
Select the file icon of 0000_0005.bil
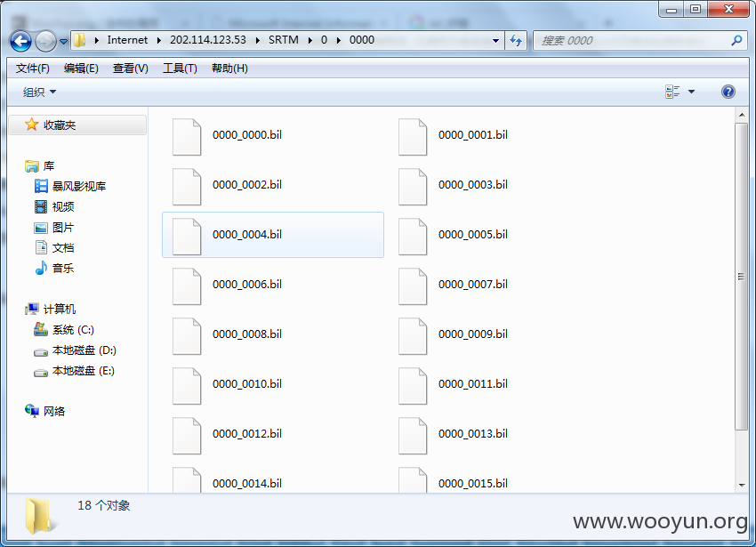[412, 237]
